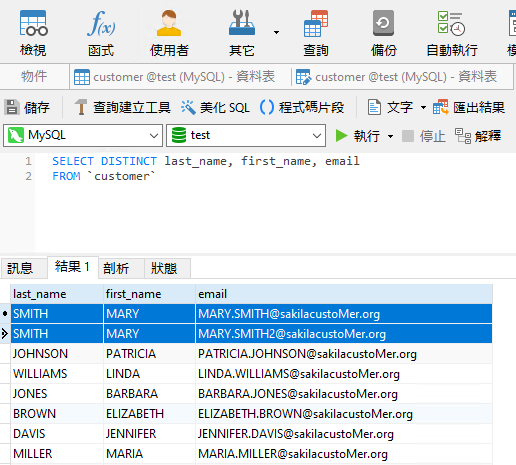Open 查詢建立工具 query builder
The height and width of the screenshot is (465, 516).
(122, 107)
